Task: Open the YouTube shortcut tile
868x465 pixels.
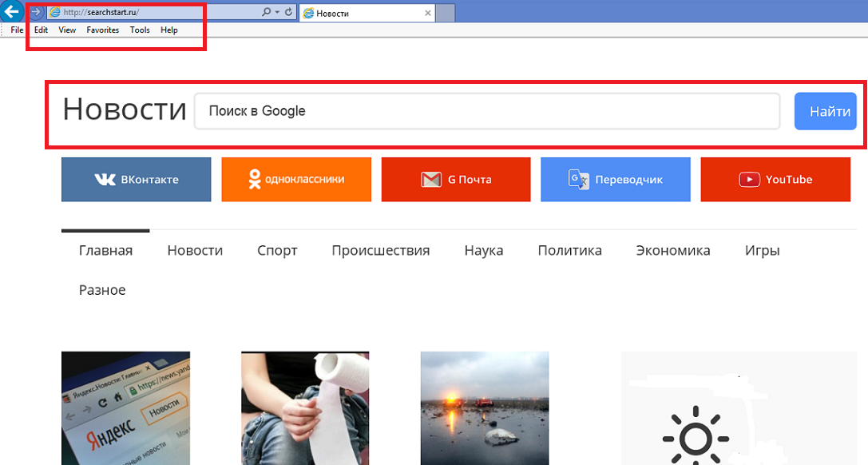Action: point(775,180)
